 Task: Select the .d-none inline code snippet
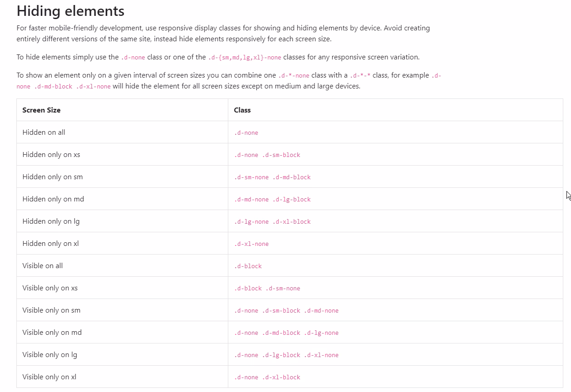tap(133, 57)
